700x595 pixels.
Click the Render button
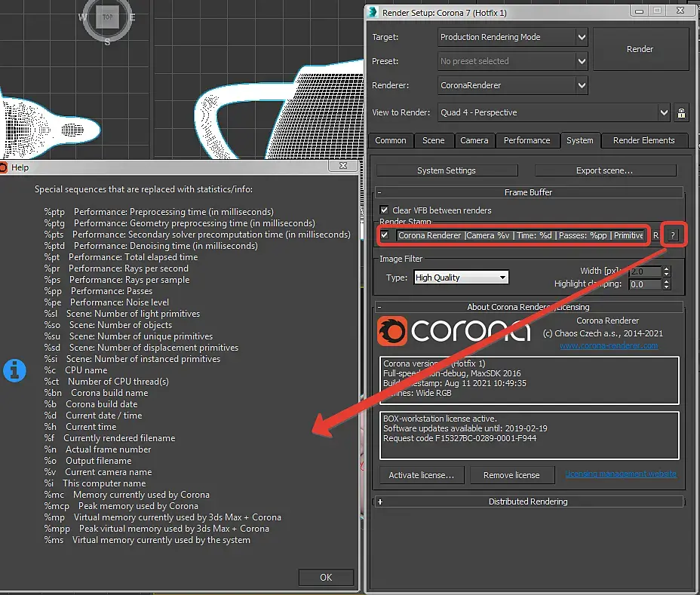(x=640, y=49)
